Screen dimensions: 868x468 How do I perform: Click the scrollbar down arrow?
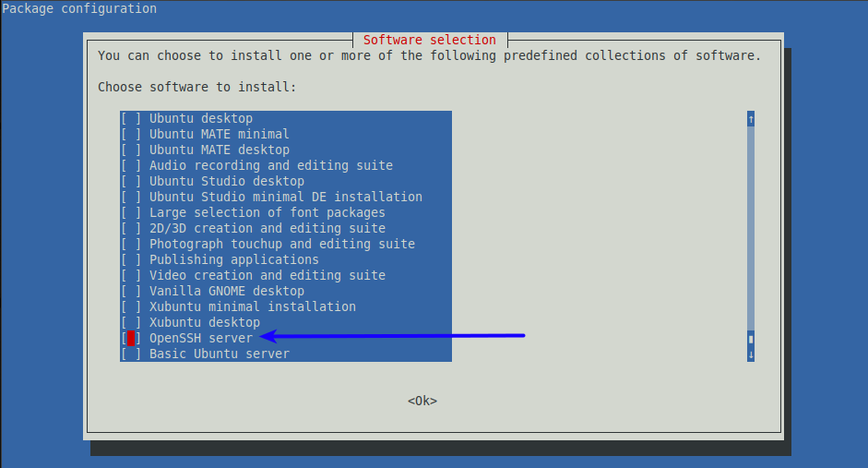click(751, 354)
